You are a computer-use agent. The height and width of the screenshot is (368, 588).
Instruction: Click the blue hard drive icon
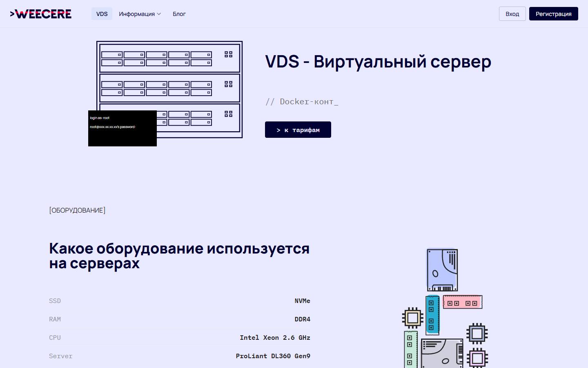[x=442, y=270]
